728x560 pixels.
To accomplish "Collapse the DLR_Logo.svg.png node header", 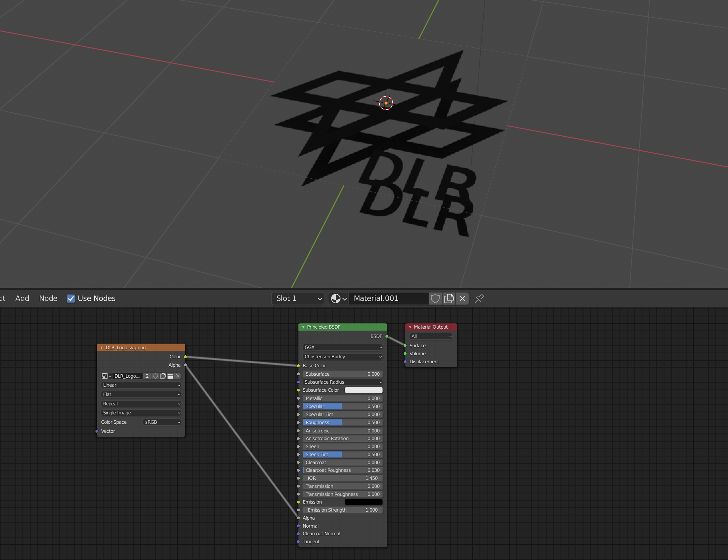I will [x=102, y=348].
